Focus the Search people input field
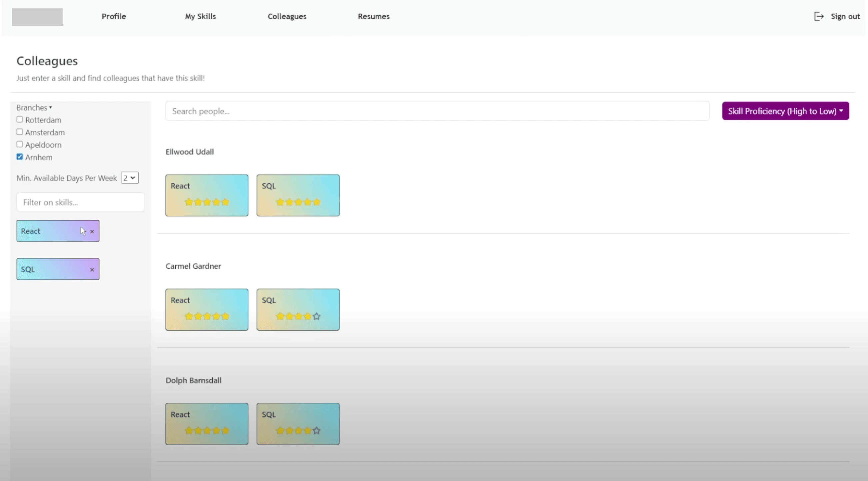 [437, 111]
